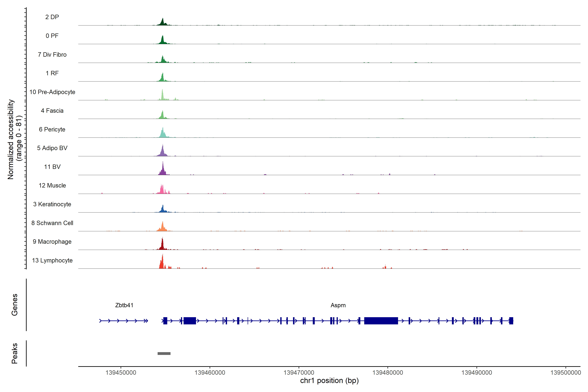The height and width of the screenshot is (392, 588).
Task: Click the 139500000 axis tick label
Action: click(565, 373)
